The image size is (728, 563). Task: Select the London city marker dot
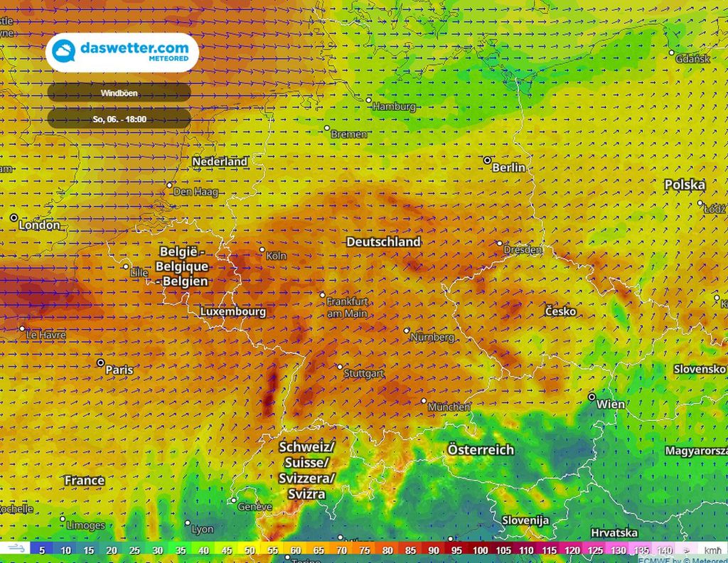pyautogui.click(x=14, y=218)
